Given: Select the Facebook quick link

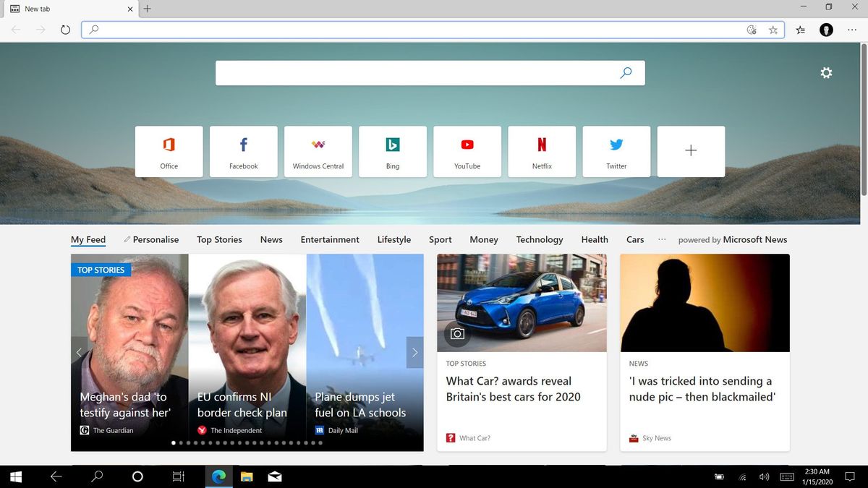Looking at the screenshot, I should [243, 150].
